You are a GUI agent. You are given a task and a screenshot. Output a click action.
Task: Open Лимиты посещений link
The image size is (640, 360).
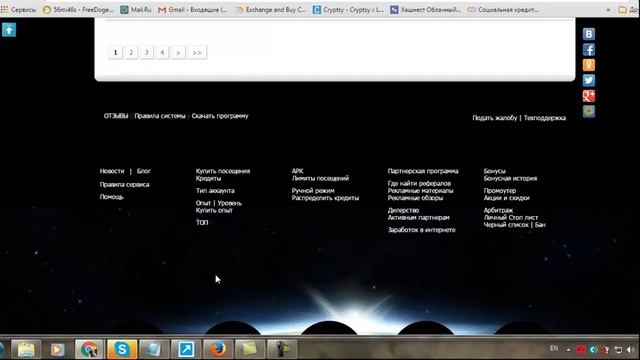[x=320, y=178]
